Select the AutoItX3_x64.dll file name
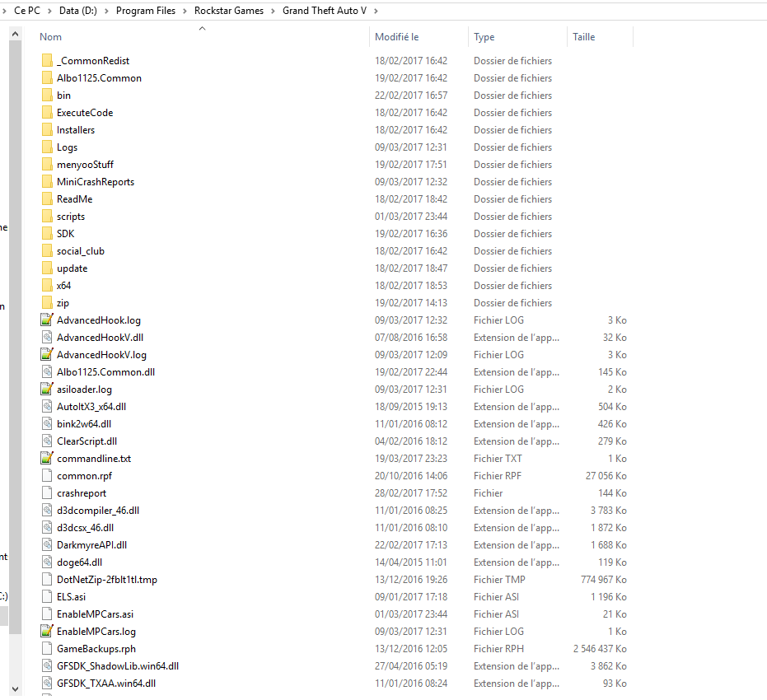 coord(91,407)
